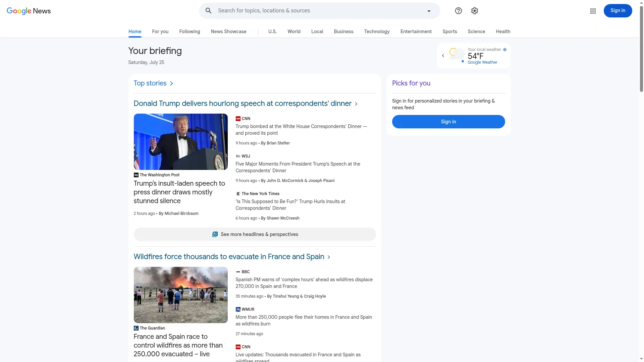Open the Help question mark icon
644x362 pixels.
(458, 11)
